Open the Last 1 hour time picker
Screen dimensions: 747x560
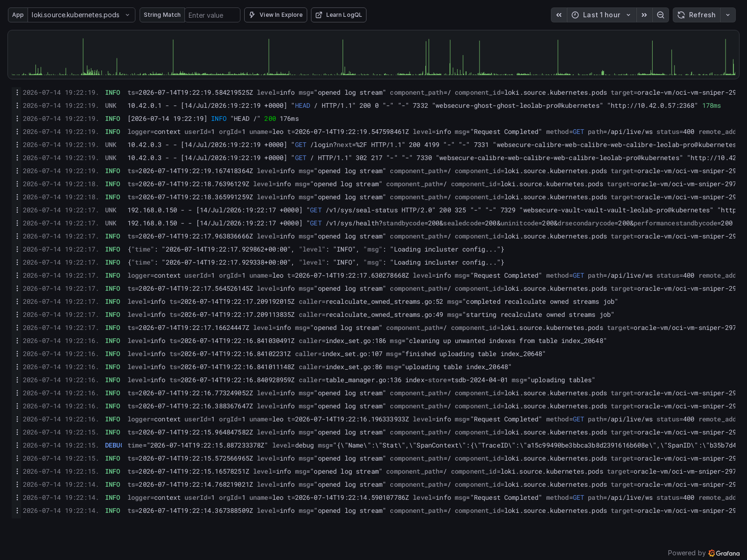(602, 15)
